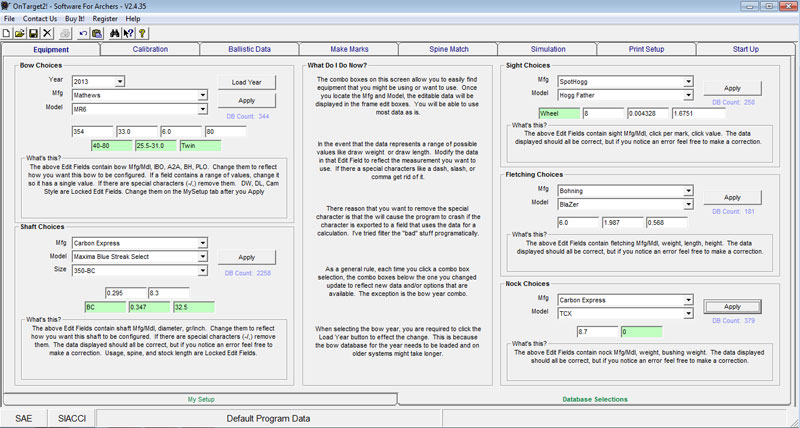Click the yellow question mark Help icon

pos(142,33)
